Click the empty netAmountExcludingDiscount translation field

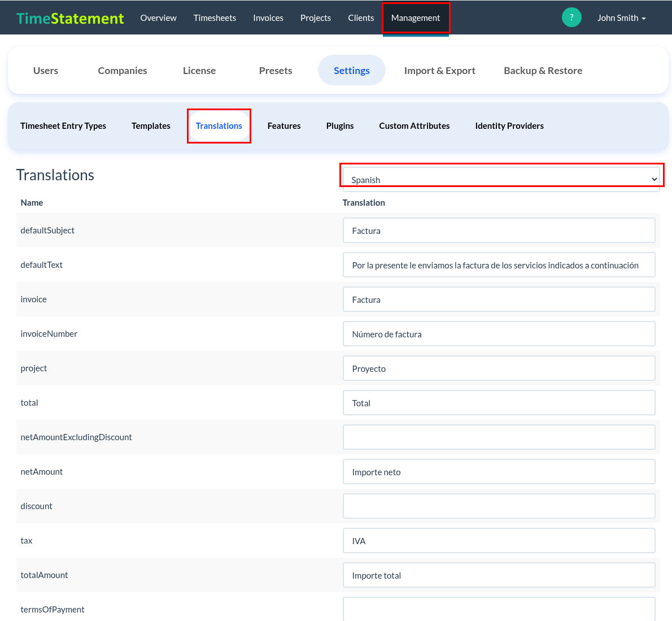point(499,437)
